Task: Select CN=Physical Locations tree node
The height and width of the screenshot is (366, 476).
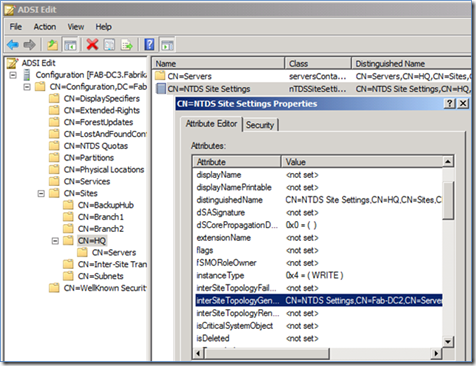Action: (x=104, y=169)
